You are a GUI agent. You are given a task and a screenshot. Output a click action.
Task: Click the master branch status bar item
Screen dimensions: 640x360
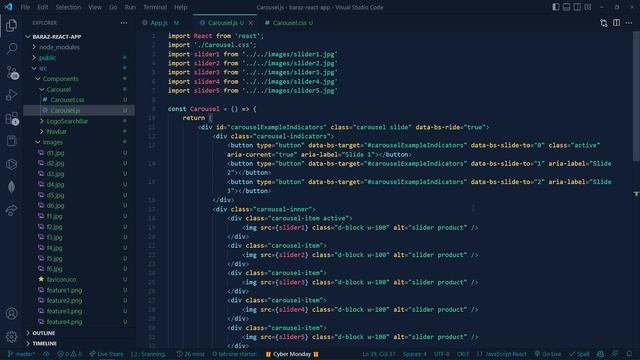tap(21, 354)
